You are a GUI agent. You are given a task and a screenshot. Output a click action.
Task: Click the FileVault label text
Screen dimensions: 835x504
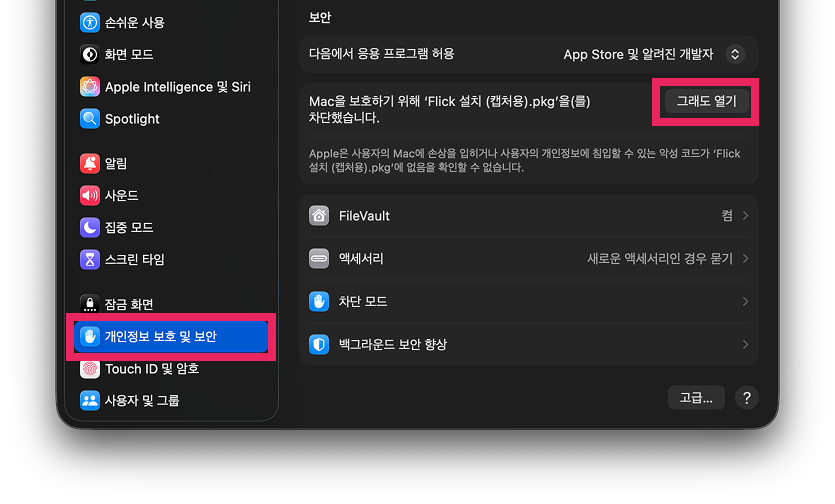point(364,216)
